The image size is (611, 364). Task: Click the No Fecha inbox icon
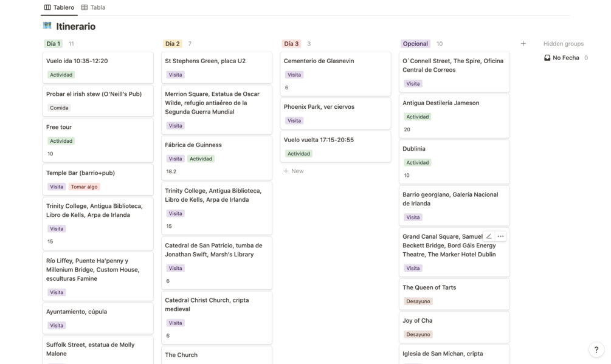coord(547,58)
